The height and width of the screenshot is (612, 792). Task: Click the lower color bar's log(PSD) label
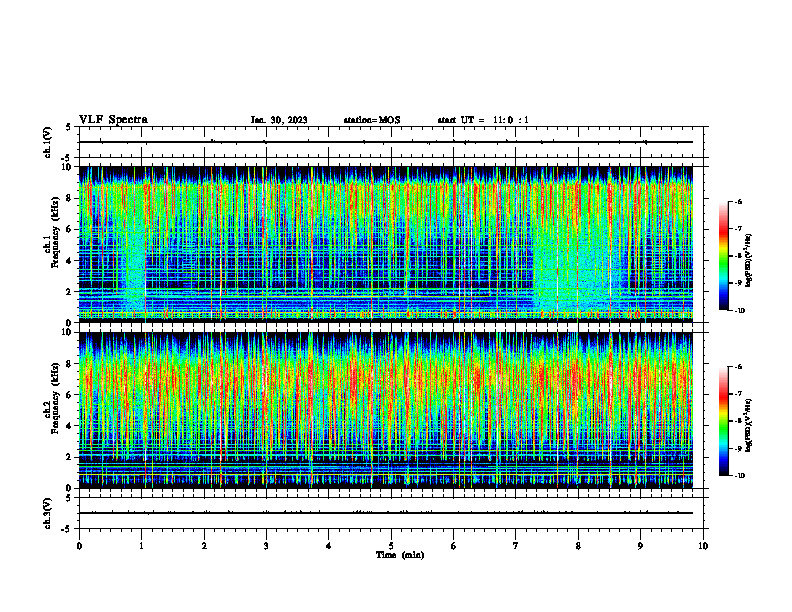click(749, 426)
